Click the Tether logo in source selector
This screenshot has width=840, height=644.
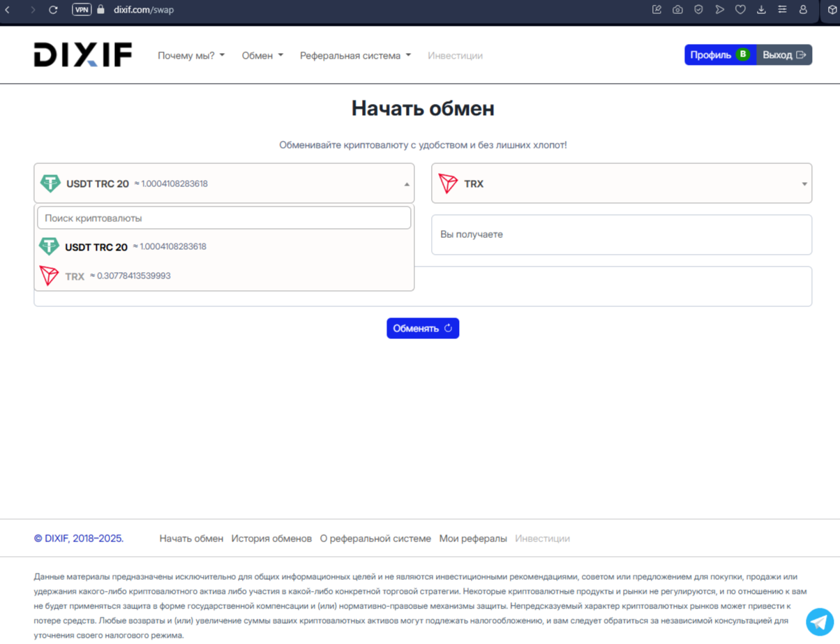pyautogui.click(x=50, y=184)
